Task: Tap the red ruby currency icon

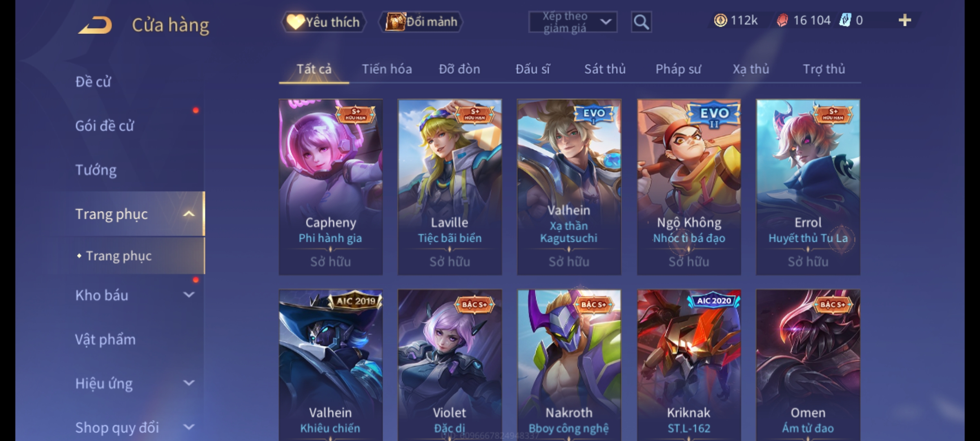Action: 782,20
